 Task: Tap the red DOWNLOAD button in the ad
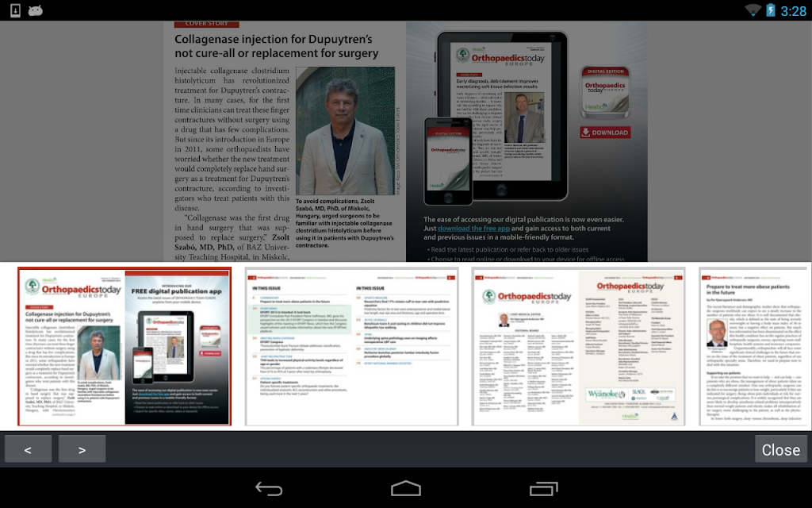[x=605, y=133]
